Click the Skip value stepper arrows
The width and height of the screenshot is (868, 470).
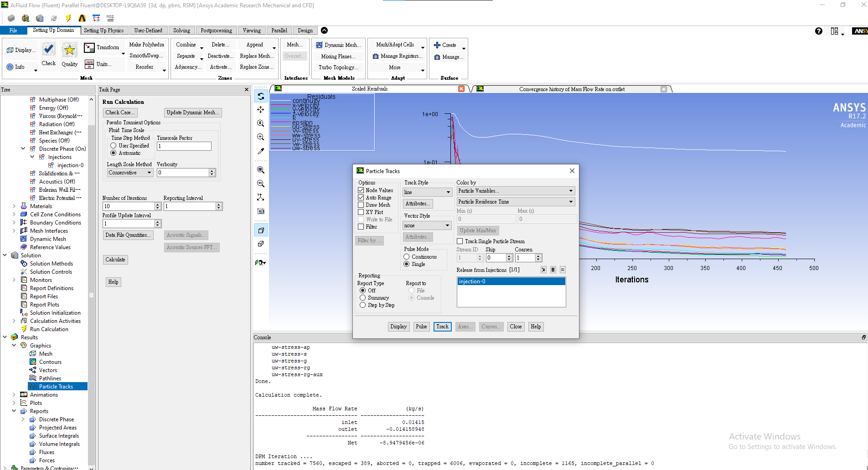point(510,258)
